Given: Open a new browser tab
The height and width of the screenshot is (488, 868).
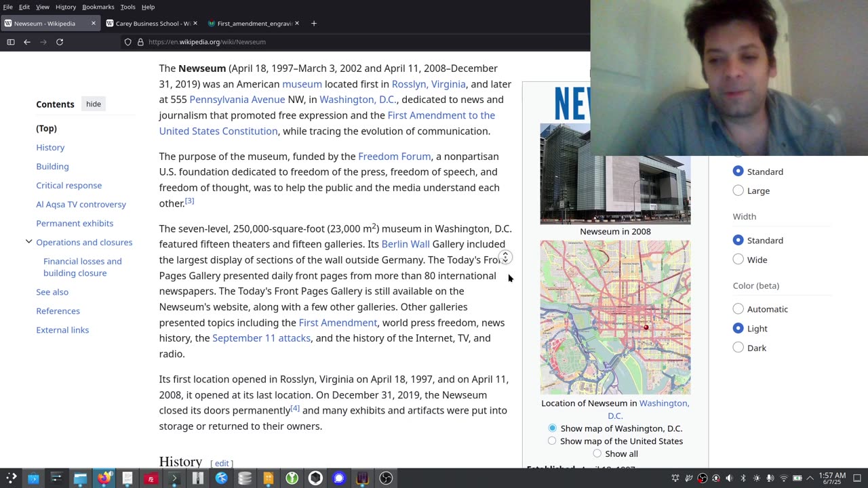Looking at the screenshot, I should click(313, 23).
